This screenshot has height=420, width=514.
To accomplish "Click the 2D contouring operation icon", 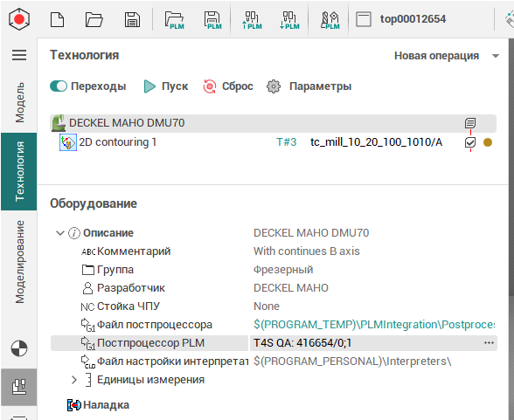I will pyautogui.click(x=68, y=142).
